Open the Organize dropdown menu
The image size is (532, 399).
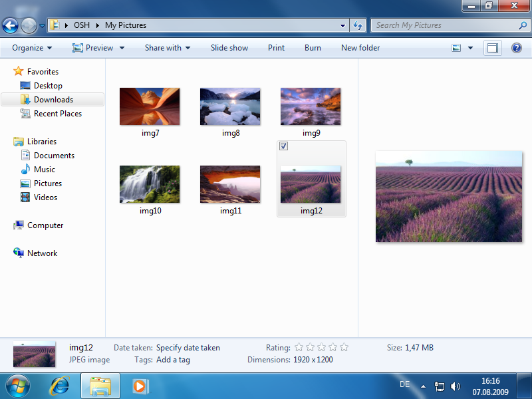click(31, 48)
